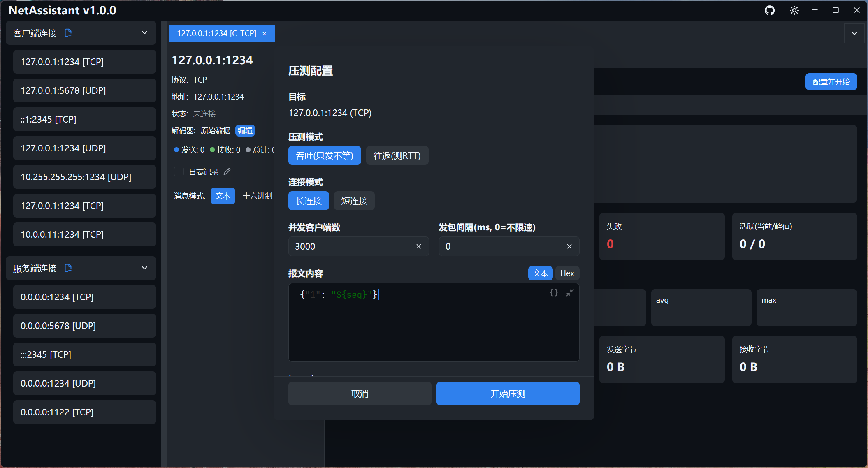Clear the packet interval field
868x468 pixels.
click(x=569, y=246)
